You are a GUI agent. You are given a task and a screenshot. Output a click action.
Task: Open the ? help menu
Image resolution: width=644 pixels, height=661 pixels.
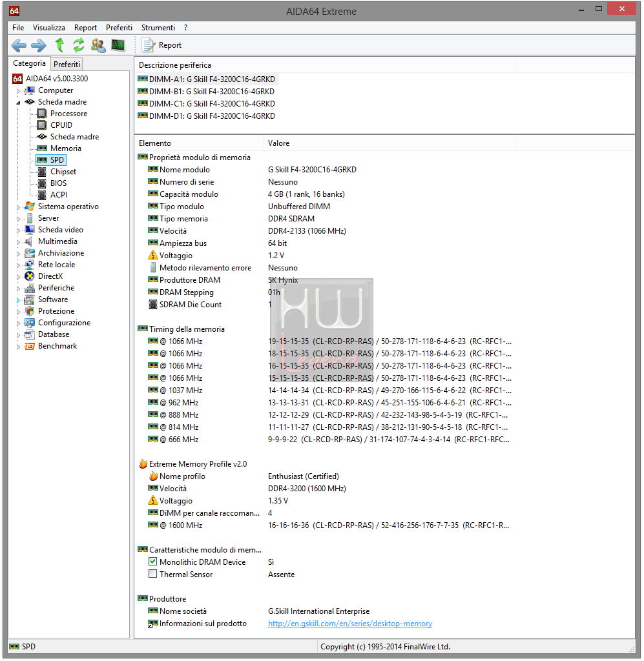point(185,27)
